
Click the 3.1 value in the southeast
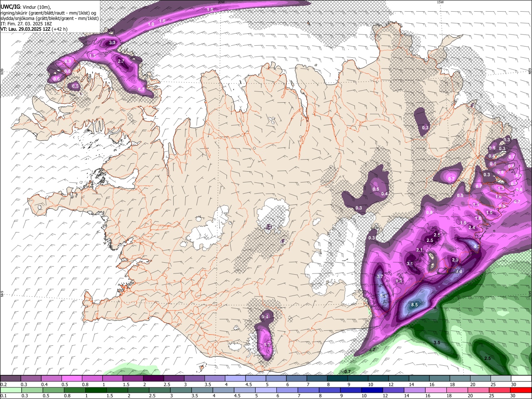410,264
